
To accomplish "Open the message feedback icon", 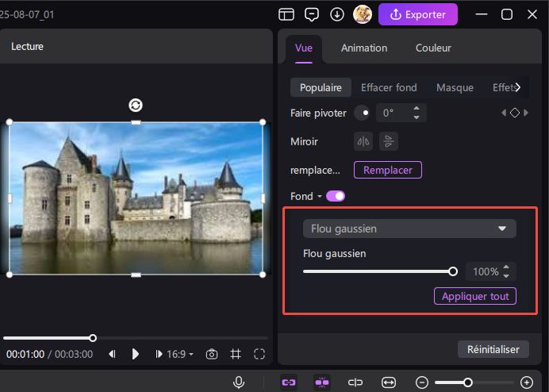I will pos(312,14).
